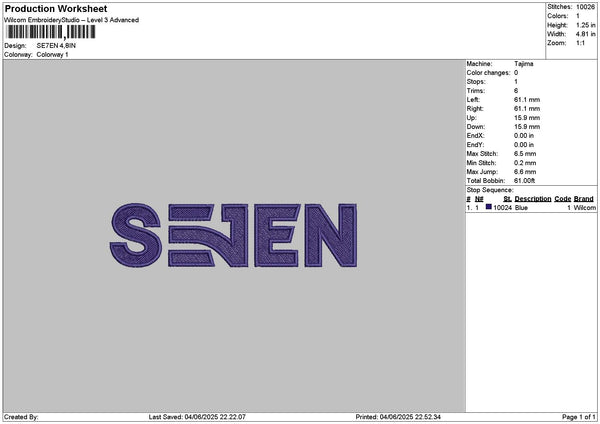Click the Height 1.25 in value
The width and height of the screenshot is (600, 424).
click(585, 25)
